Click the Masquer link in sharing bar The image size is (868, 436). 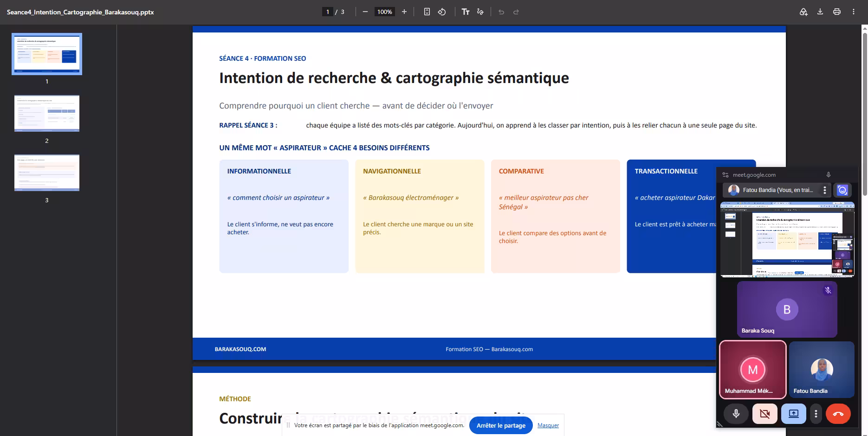(x=548, y=425)
